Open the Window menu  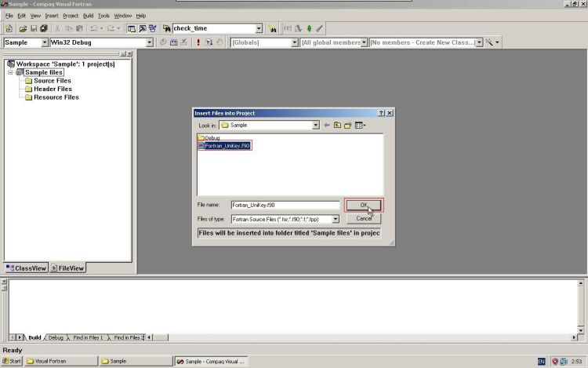pyautogui.click(x=122, y=16)
